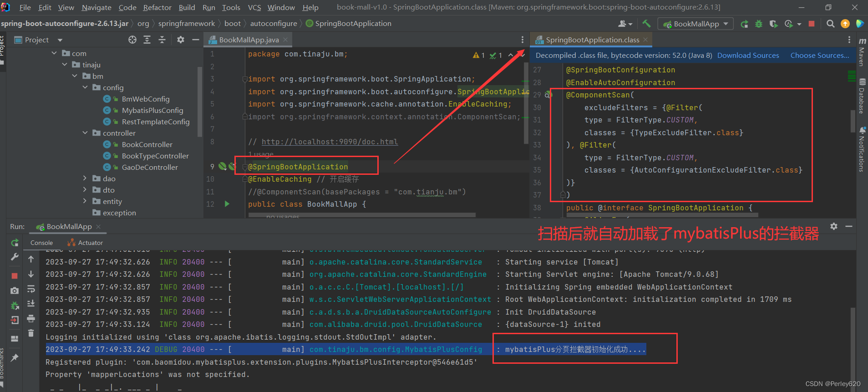
Task: Open Project panel gear options
Action: [181, 40]
